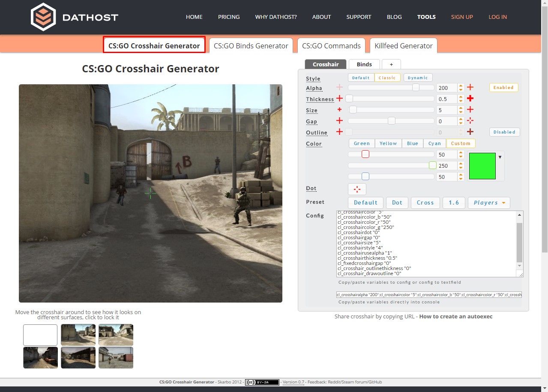Select the Default crosshair style
Image resolution: width=548 pixels, height=392 pixels.
(361, 77)
